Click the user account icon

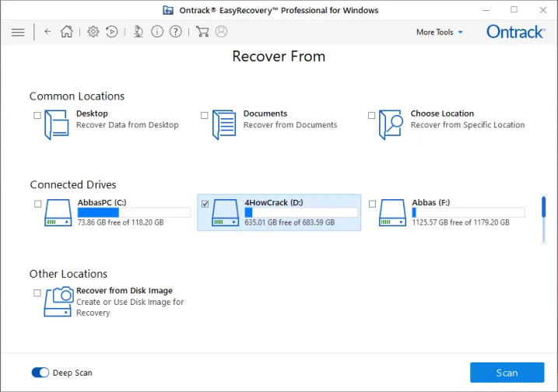[221, 31]
